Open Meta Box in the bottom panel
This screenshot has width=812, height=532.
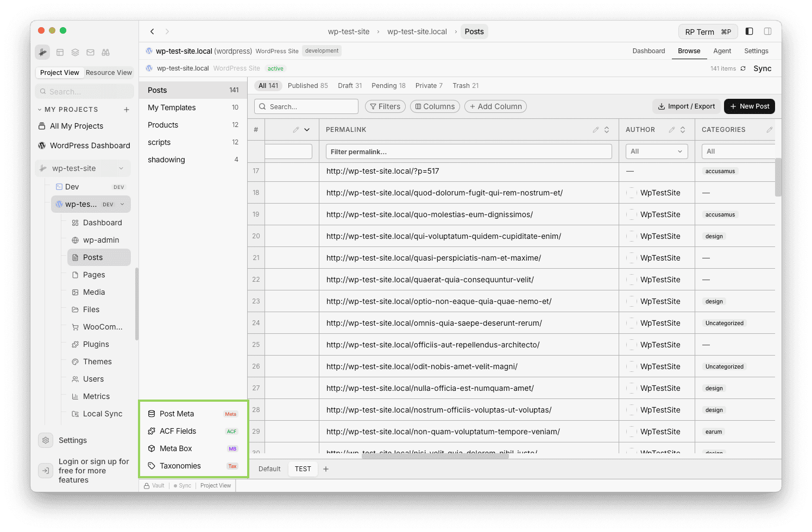pos(193,448)
